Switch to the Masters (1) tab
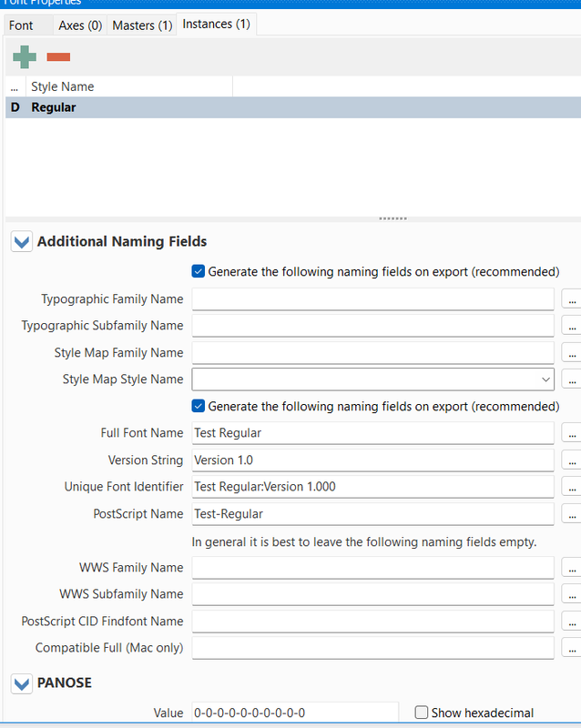Screen dimensions: 581x728 pos(142,25)
